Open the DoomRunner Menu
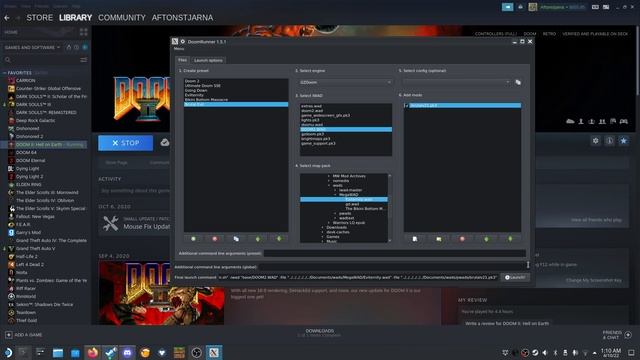The width and height of the screenshot is (640, 360). point(179,49)
